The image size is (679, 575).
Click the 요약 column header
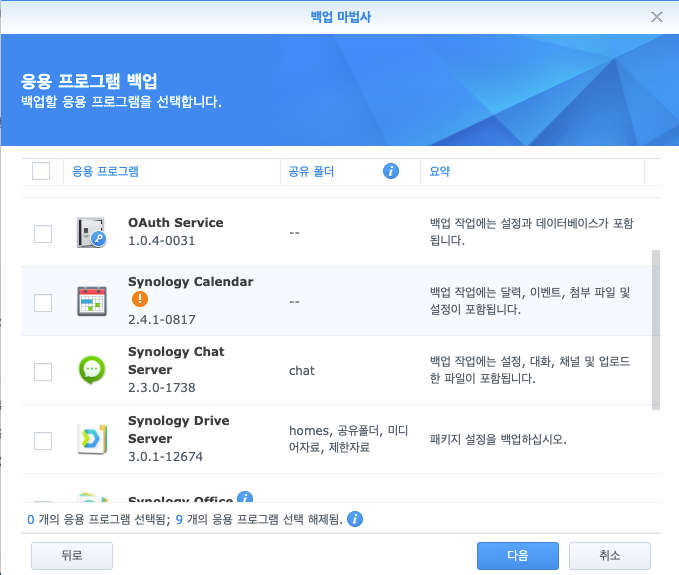coord(532,171)
